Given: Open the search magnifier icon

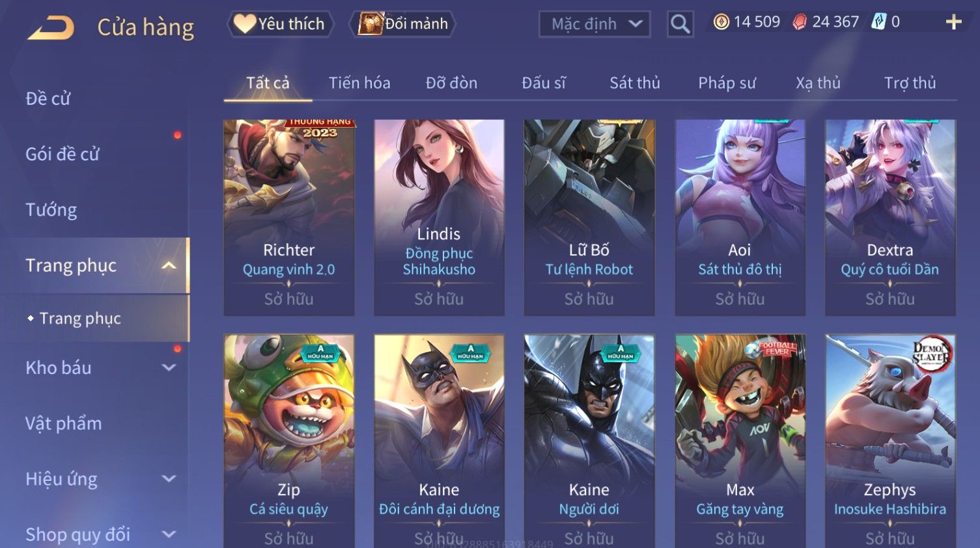Looking at the screenshot, I should [680, 24].
